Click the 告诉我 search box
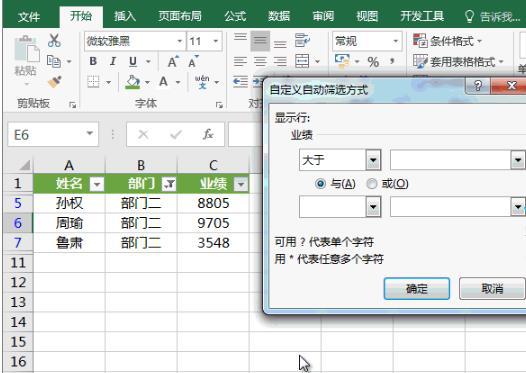Screen dimensions: 526x373 pyautogui.click(x=493, y=16)
